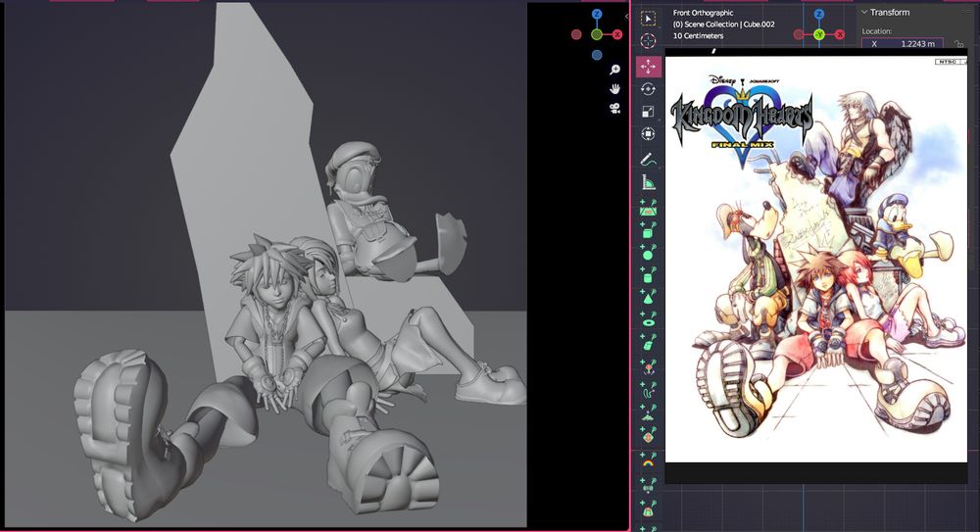
Task: Click blue Z axis on right viewport gizmo
Action: pyautogui.click(x=819, y=15)
